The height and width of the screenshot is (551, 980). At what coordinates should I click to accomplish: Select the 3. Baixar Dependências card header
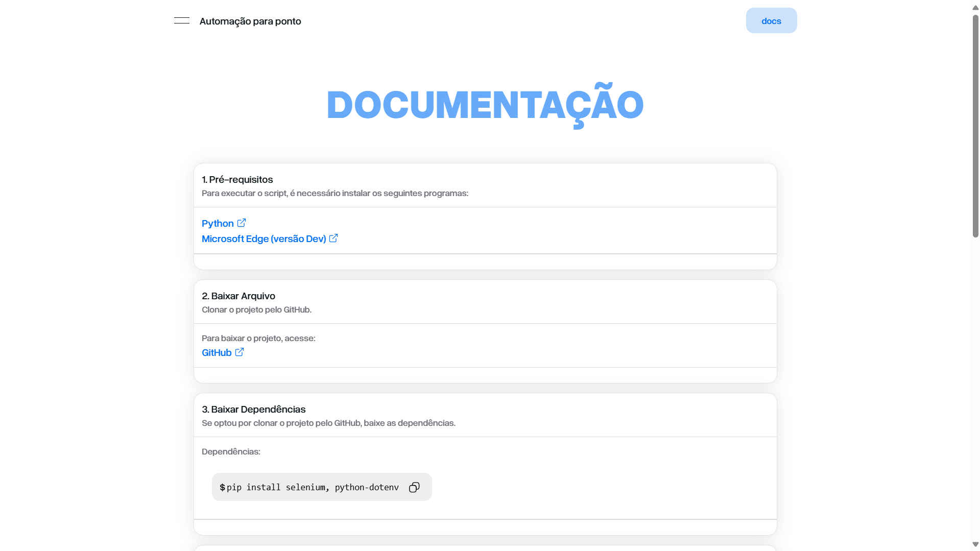(485, 416)
